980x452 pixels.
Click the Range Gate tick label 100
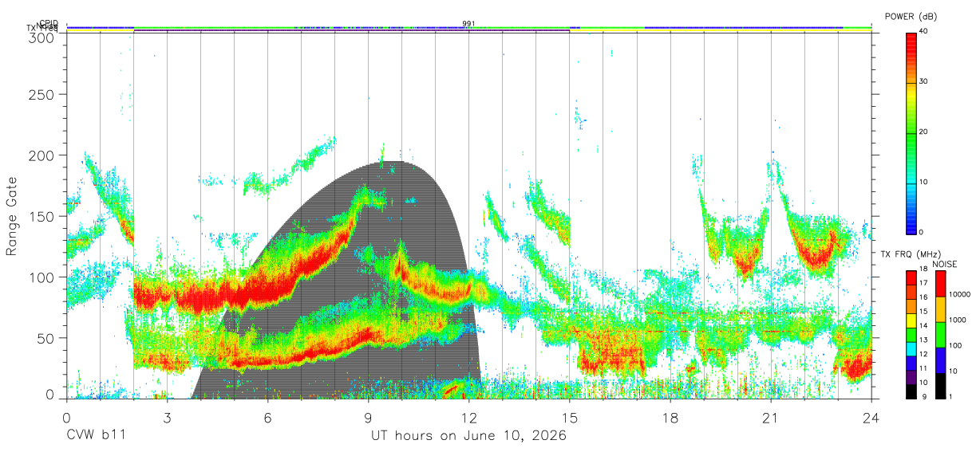coord(41,277)
